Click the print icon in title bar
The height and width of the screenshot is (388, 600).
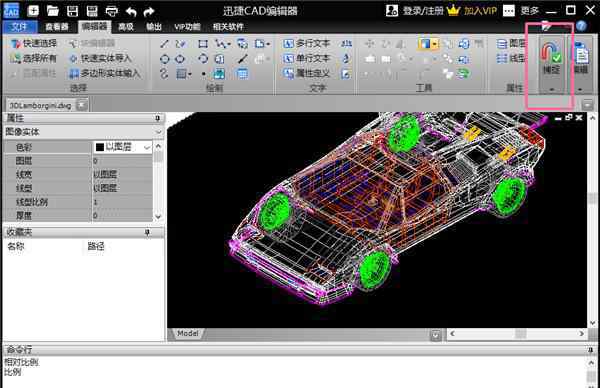(x=111, y=11)
